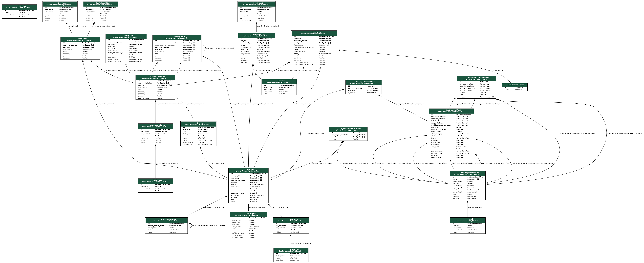Select the 'services (evestation)' edge label

496,70
